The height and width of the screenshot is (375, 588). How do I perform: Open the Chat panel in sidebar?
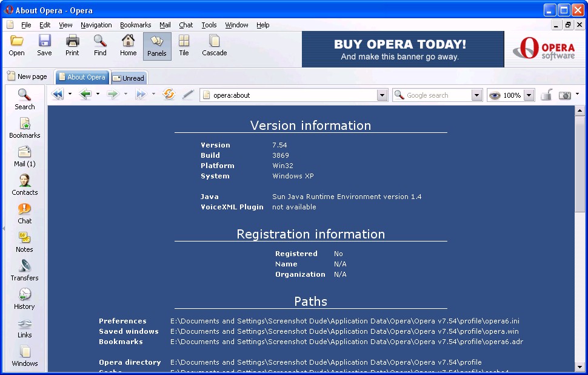point(25,213)
